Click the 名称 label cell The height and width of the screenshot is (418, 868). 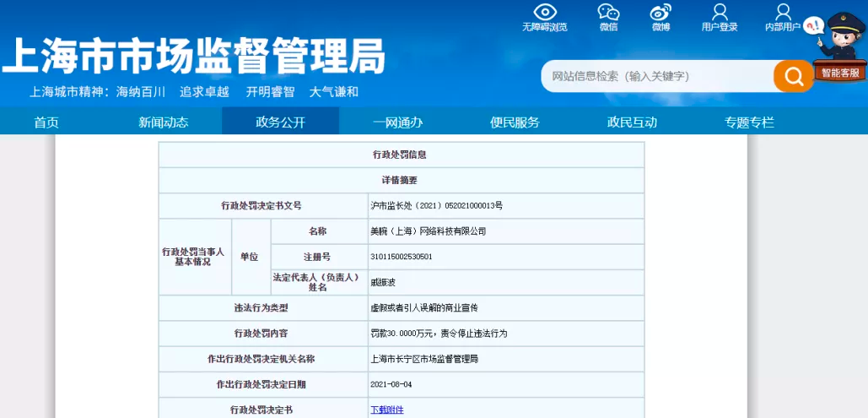(x=319, y=231)
